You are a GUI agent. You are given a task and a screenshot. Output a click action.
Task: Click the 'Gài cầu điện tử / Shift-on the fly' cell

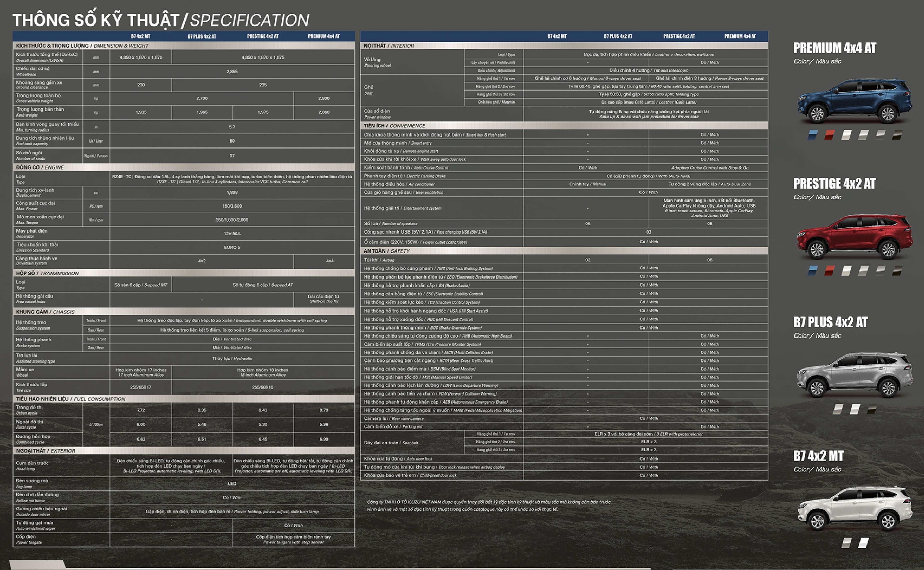point(324,299)
